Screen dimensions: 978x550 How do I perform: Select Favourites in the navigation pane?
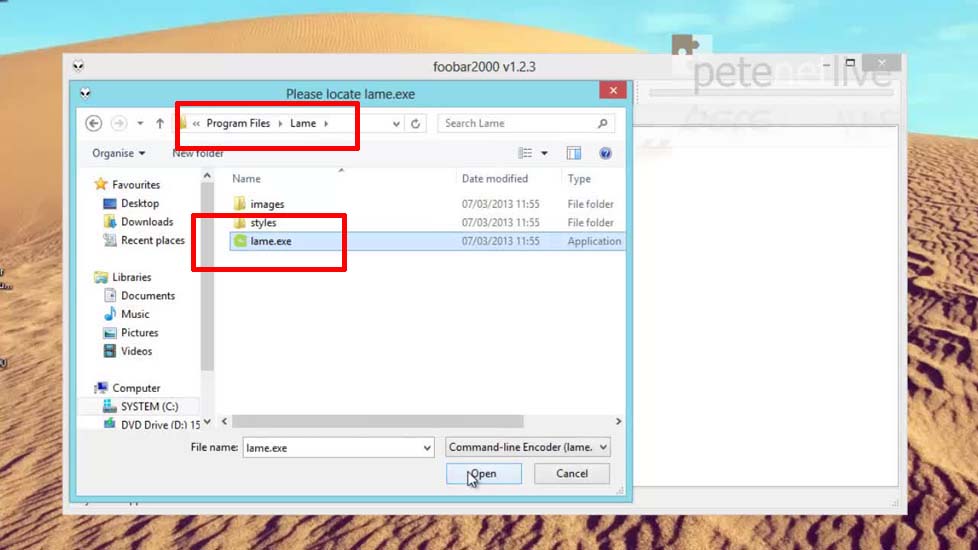tap(136, 185)
